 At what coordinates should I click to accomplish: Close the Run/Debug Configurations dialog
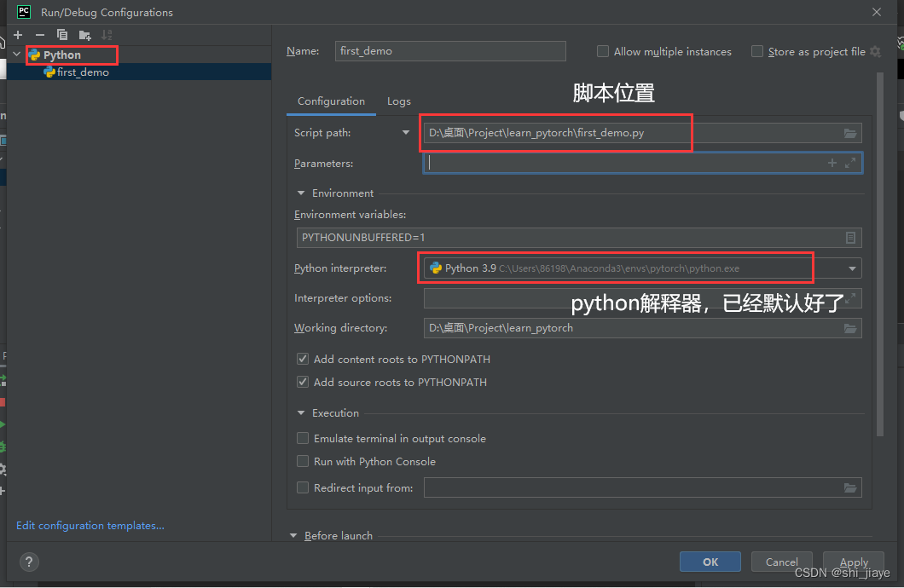(877, 12)
